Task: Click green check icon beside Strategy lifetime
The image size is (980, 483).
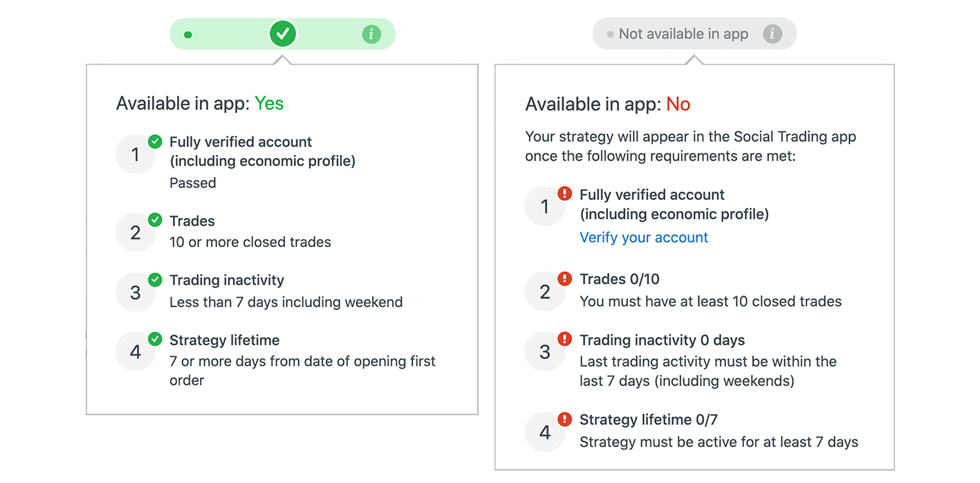Action: coord(156,339)
